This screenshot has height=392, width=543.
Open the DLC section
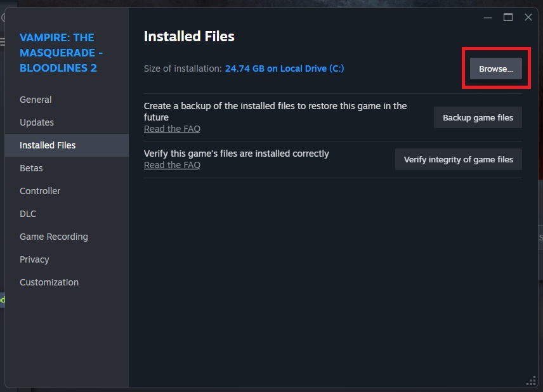coord(28,214)
